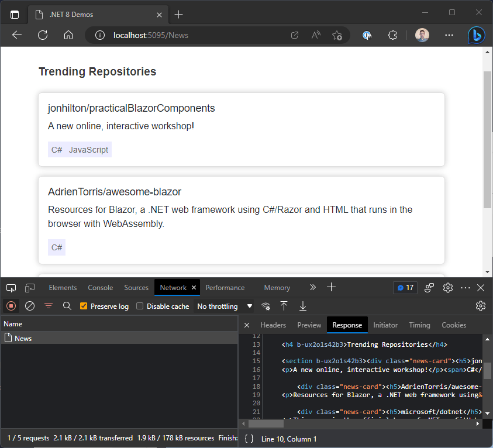Stop recording network log
Screen dimensions: 493x448
coord(11,306)
